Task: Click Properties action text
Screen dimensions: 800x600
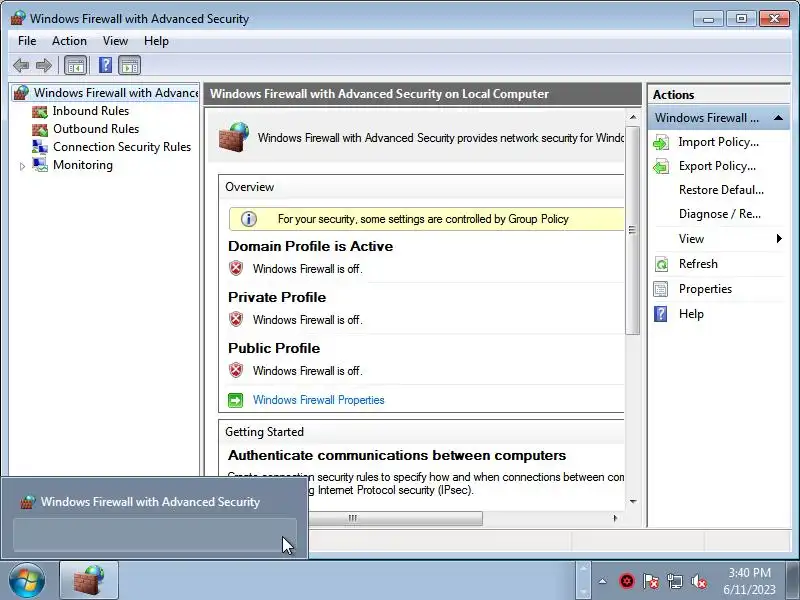Action: [x=705, y=289]
